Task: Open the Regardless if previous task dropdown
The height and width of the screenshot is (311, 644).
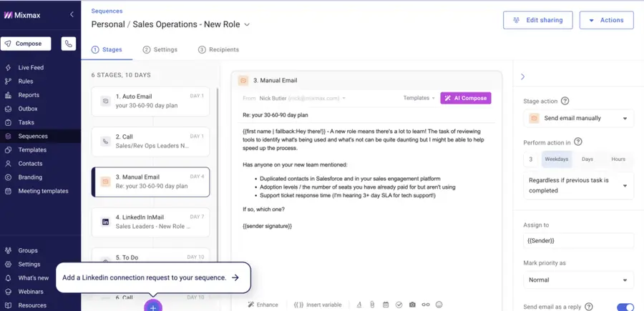Action: pyautogui.click(x=578, y=185)
